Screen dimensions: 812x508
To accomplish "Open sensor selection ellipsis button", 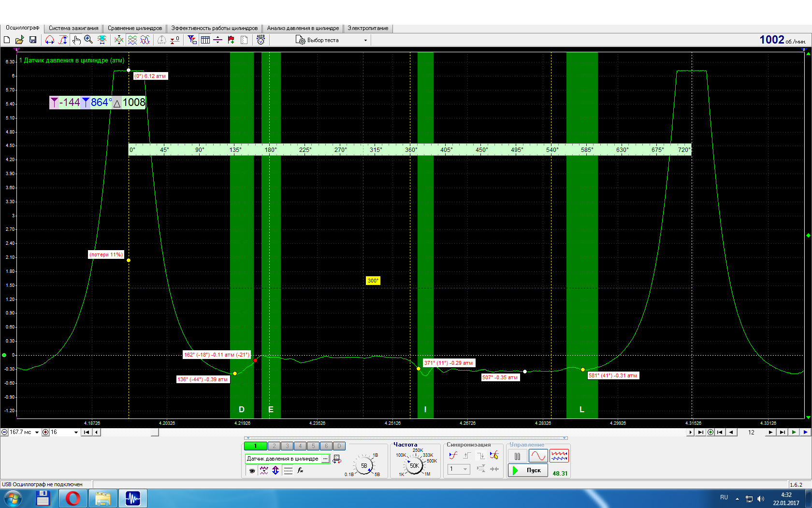I will [325, 459].
